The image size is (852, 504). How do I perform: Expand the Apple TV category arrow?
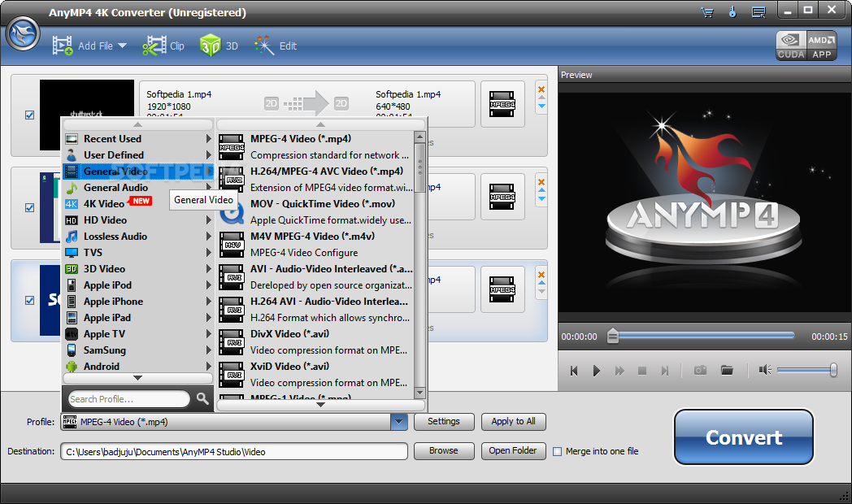tap(209, 334)
